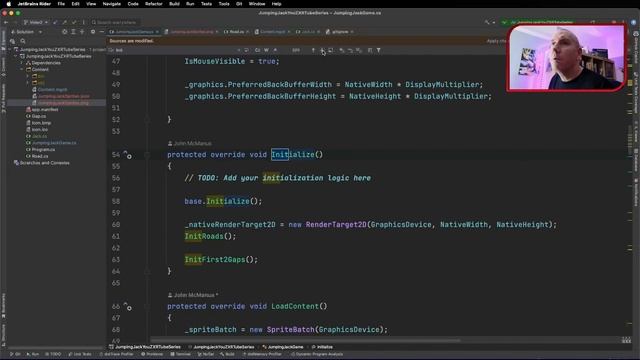Click override gutter icon on Initialize line
The height and width of the screenshot is (360, 640).
coord(127,155)
